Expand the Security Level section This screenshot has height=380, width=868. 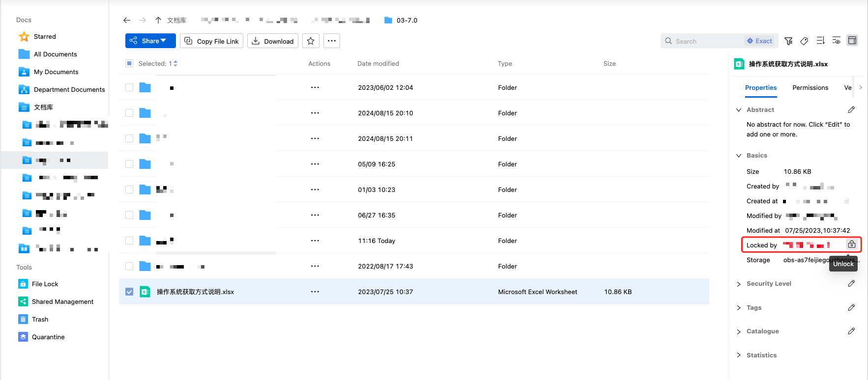768,284
